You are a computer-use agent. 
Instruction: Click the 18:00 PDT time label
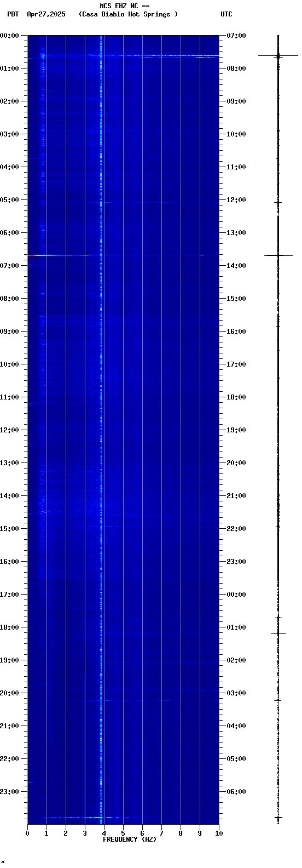coord(10,627)
